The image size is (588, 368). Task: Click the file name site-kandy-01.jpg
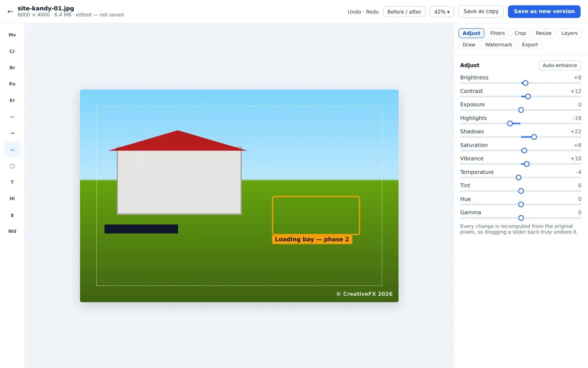tap(46, 8)
